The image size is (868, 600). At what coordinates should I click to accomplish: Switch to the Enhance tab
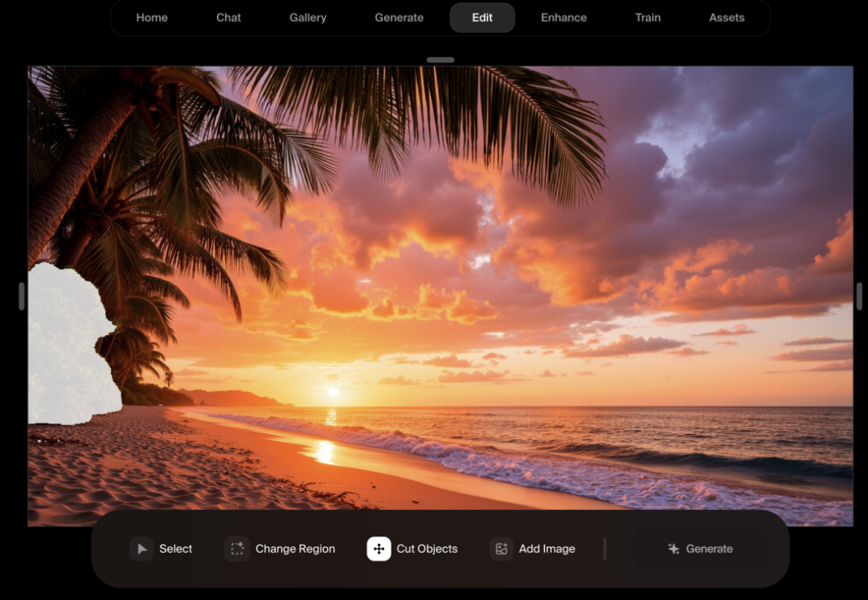tap(563, 18)
